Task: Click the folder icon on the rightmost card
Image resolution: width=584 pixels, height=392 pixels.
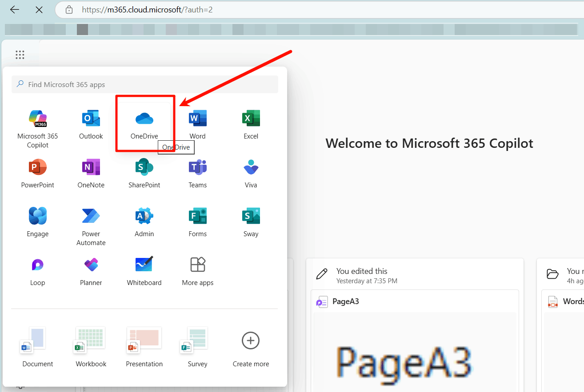Action: click(552, 274)
